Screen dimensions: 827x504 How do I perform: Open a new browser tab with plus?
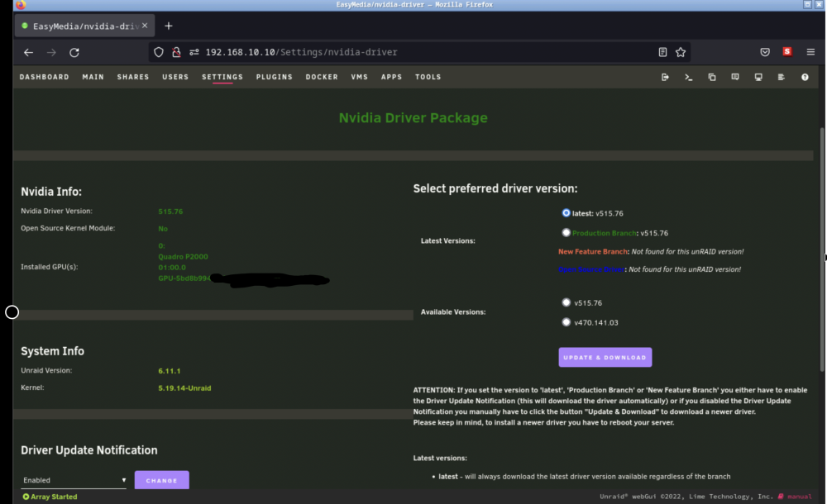point(169,26)
